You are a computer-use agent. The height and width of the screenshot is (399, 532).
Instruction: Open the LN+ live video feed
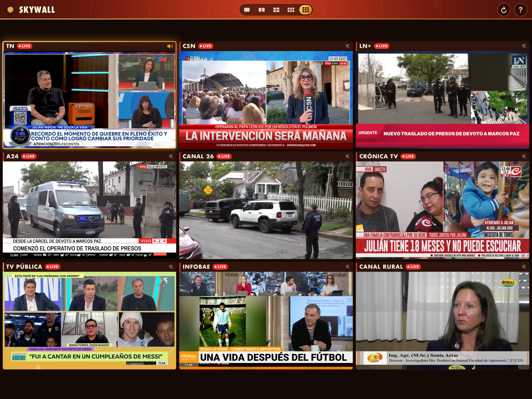point(443,99)
